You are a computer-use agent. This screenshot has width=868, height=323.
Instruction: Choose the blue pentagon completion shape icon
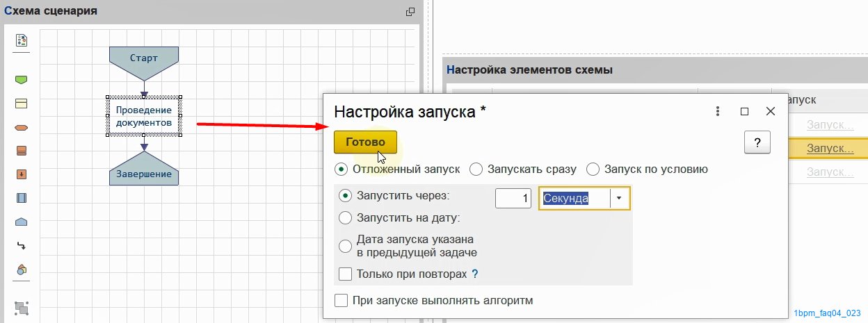[x=21, y=222]
